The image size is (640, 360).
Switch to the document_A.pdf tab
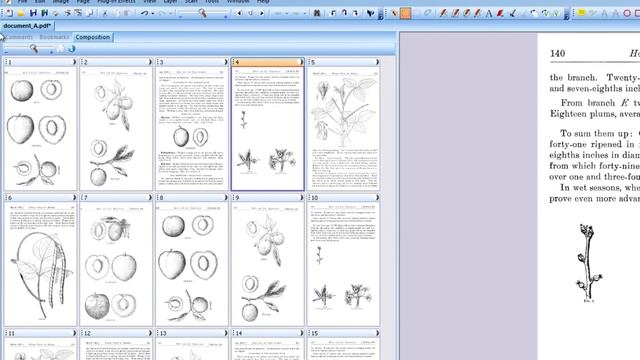[x=27, y=26]
